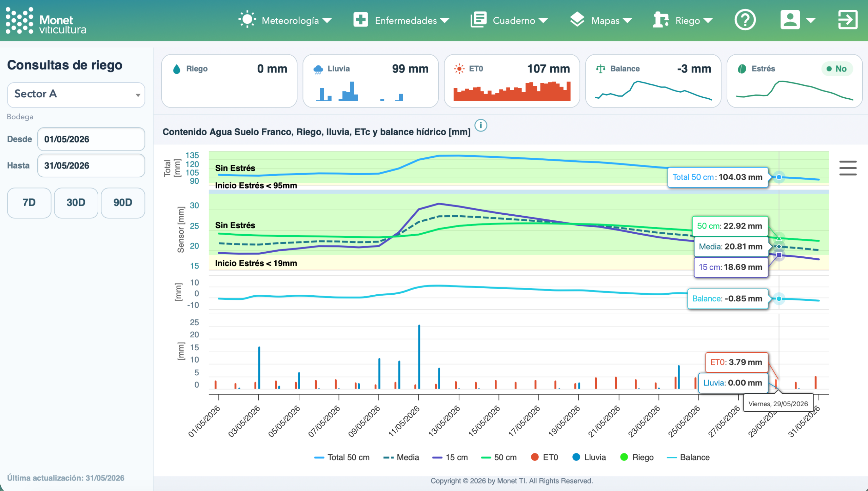Click the Balance scale icon
The image size is (868, 491).
pos(600,69)
